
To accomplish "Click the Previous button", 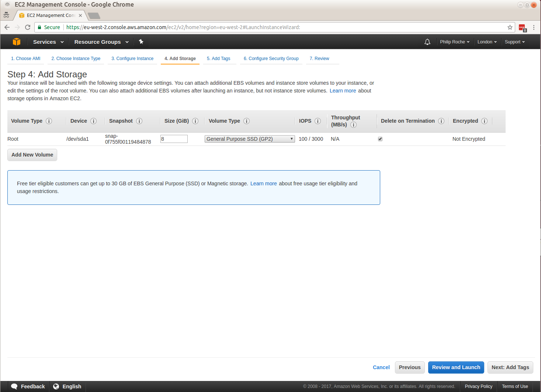I will [410, 367].
